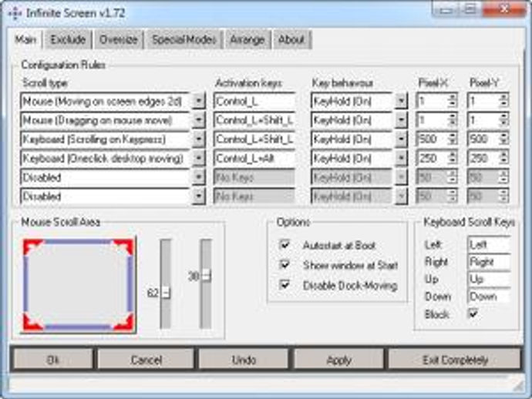The image size is (532, 399).
Task: Expand the last Disabled scroll type dropdown
Action: coord(199,196)
